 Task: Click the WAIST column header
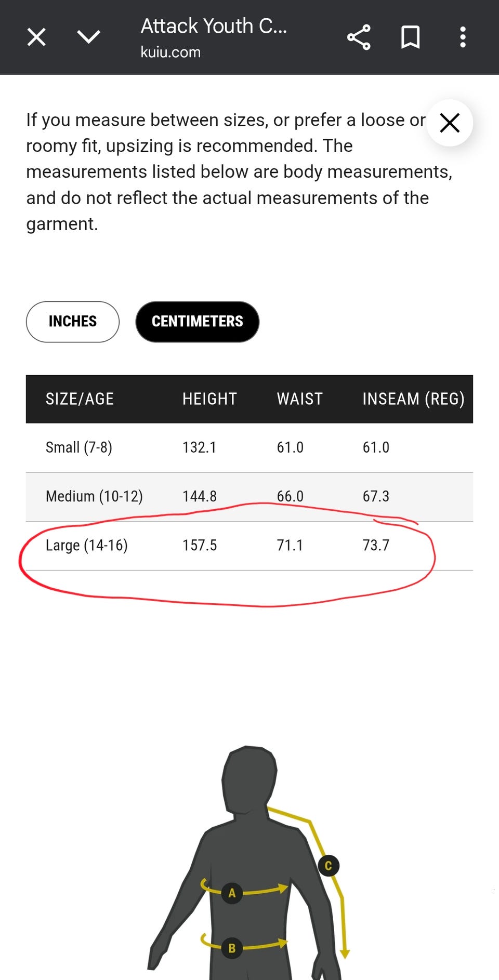[x=299, y=399]
